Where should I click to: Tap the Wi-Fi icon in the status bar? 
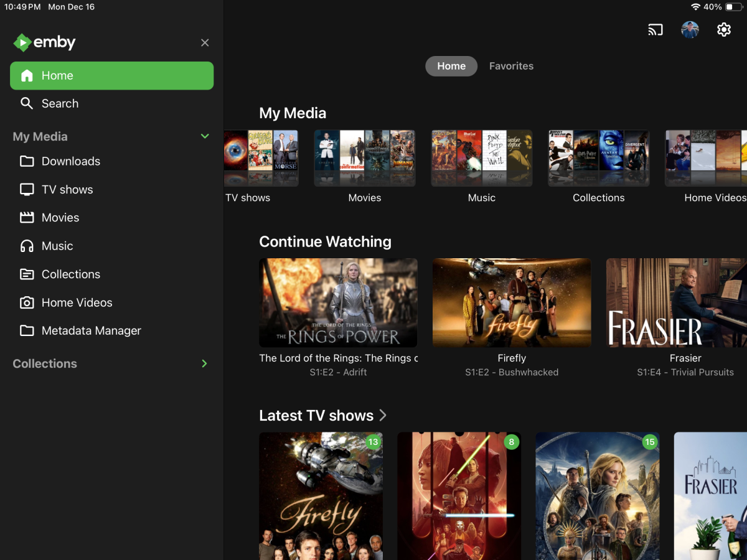[695, 7]
